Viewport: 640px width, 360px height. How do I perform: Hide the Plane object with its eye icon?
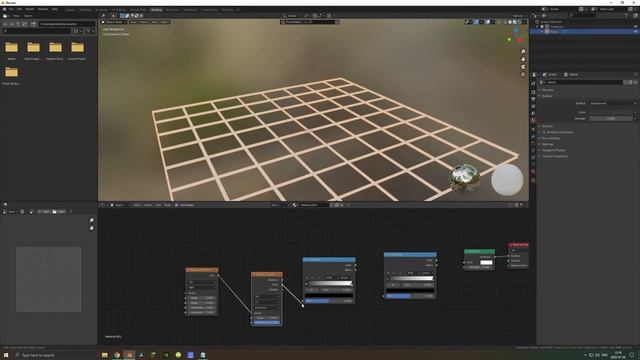click(x=636, y=31)
